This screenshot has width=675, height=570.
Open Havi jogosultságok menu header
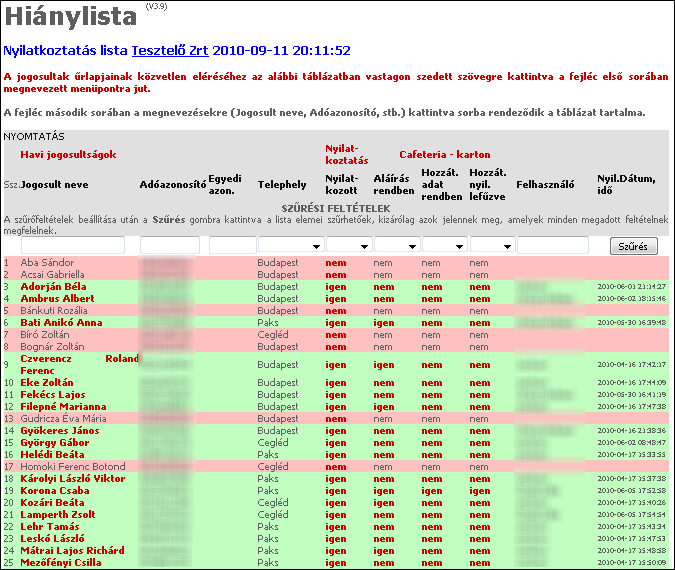[x=68, y=155]
